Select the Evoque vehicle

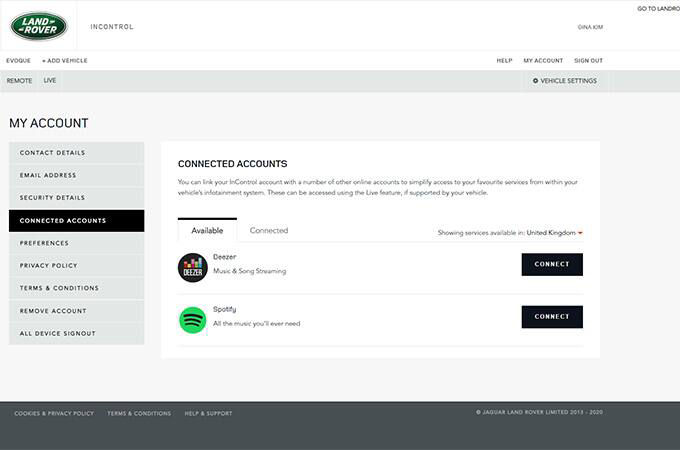[18, 61]
